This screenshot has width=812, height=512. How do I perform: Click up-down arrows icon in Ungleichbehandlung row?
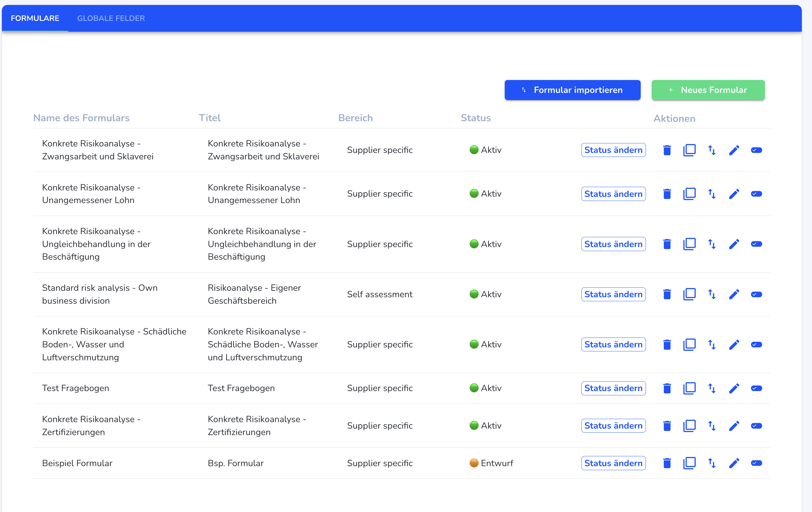[x=711, y=244]
